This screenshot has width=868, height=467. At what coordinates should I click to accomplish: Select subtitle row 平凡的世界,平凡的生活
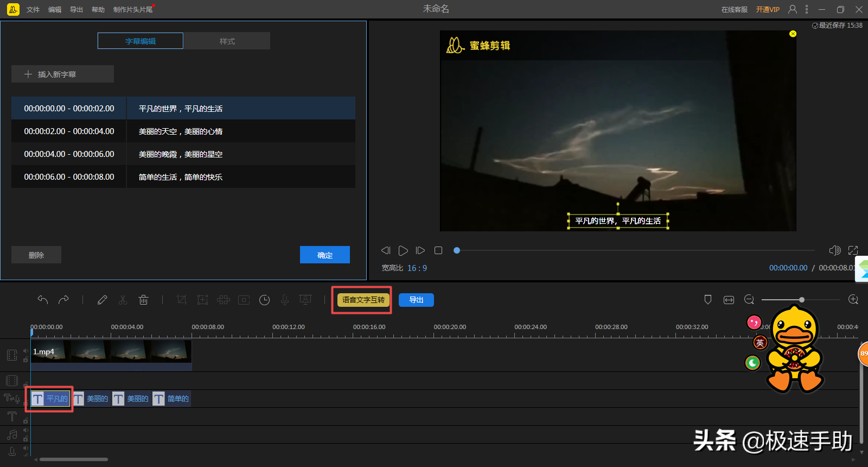tap(183, 108)
